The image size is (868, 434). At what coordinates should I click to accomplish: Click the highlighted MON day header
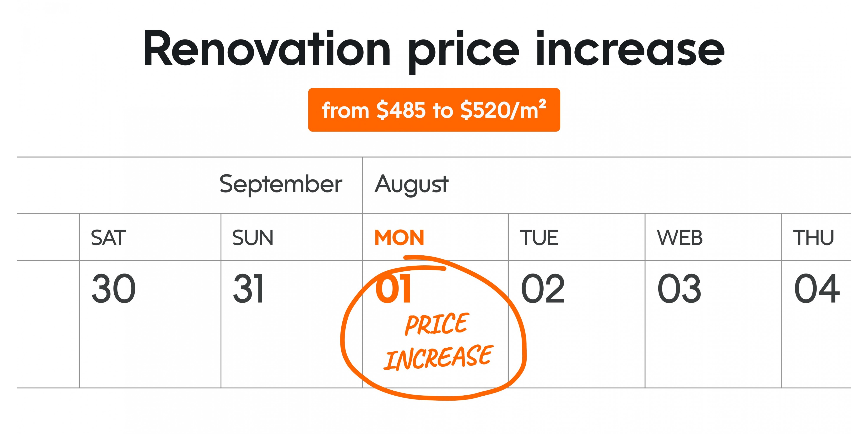[399, 238]
